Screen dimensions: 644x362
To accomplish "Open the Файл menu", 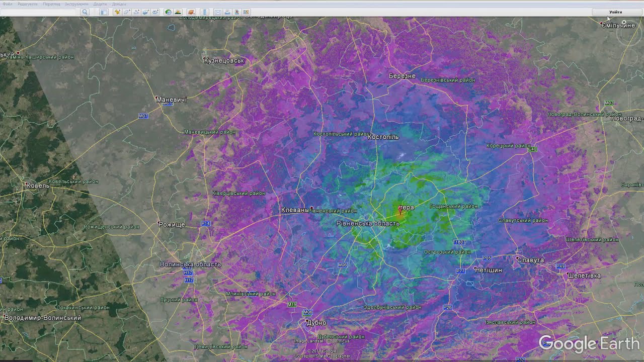I will (x=7, y=4).
